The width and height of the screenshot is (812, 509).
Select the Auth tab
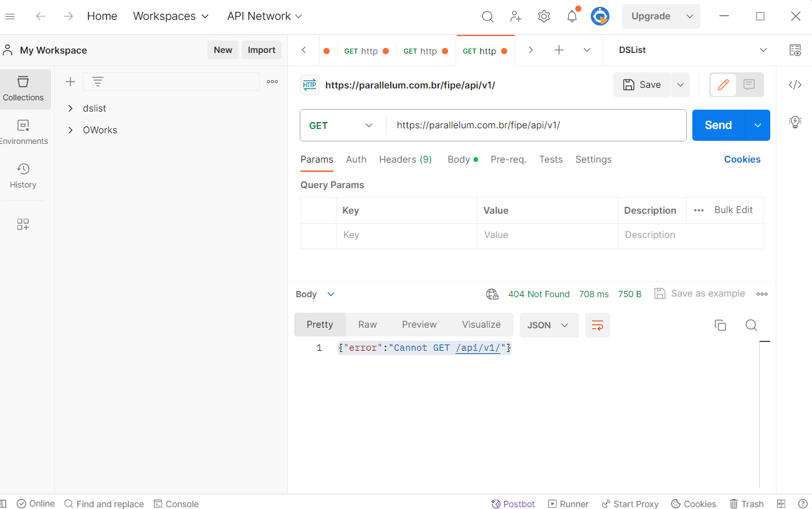pos(356,159)
